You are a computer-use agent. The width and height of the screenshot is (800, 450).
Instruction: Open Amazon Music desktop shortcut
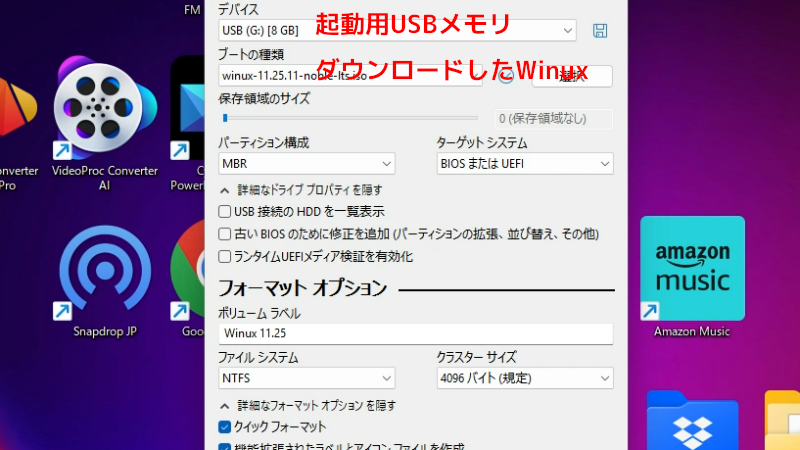pos(692,277)
